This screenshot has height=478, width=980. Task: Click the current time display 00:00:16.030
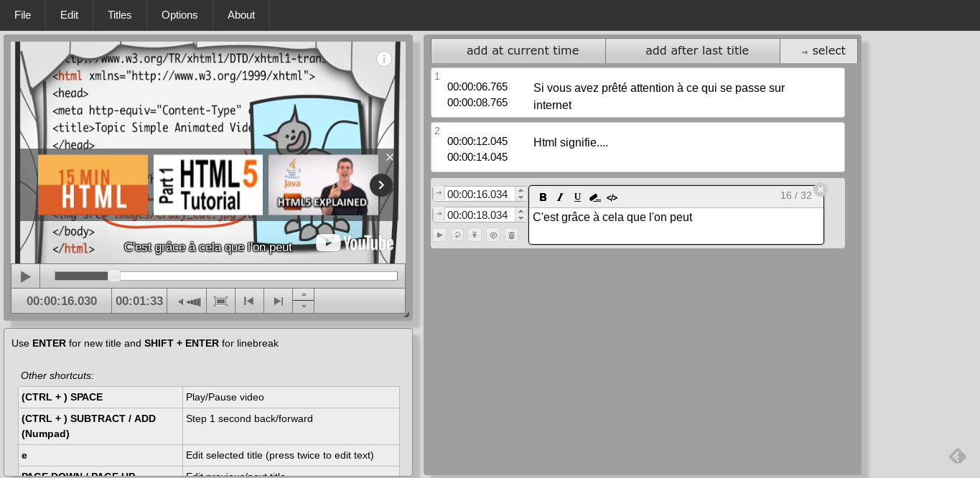(62, 301)
